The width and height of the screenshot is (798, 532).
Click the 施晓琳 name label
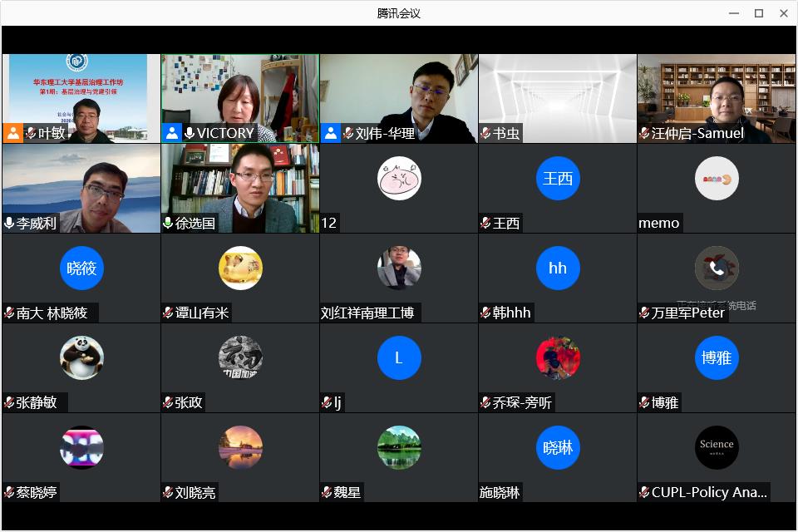(x=500, y=492)
